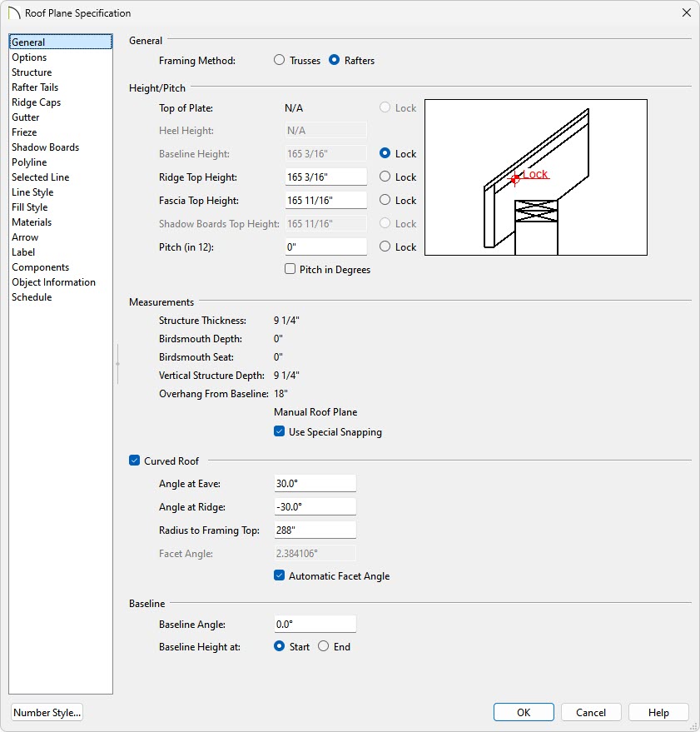Image resolution: width=700 pixels, height=732 pixels.
Task: Cancel the Roof Plane Specification dialog
Action: point(591,712)
